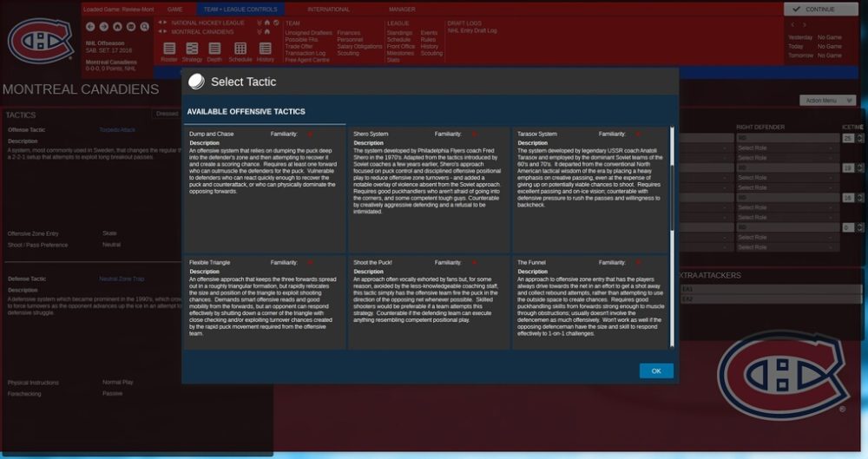
Task: Open the TEAM + LEAGUE CONTROLS tab
Action: (x=240, y=10)
